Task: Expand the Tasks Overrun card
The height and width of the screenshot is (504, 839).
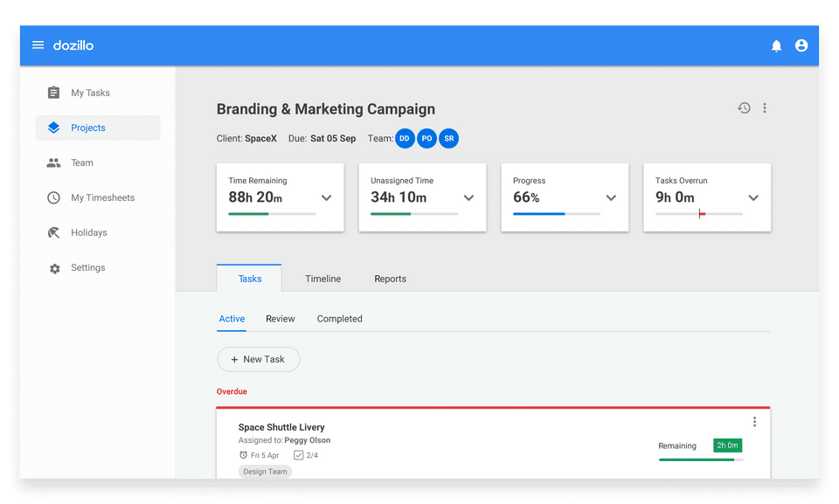Action: [753, 198]
